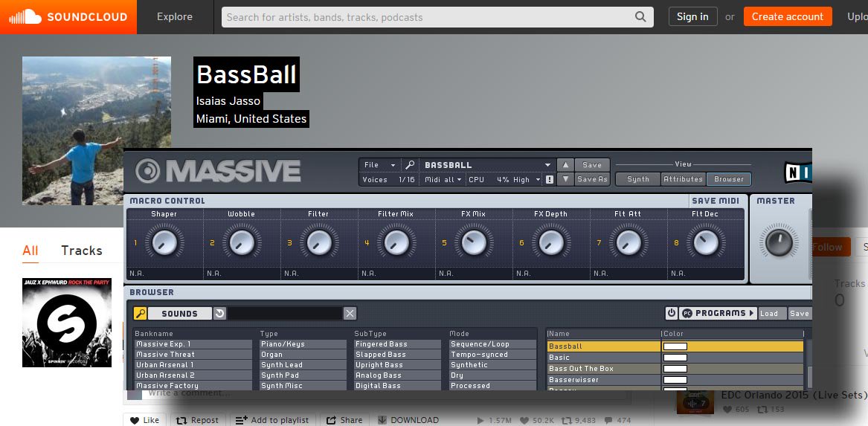Select the Bassball program row

tap(675, 346)
